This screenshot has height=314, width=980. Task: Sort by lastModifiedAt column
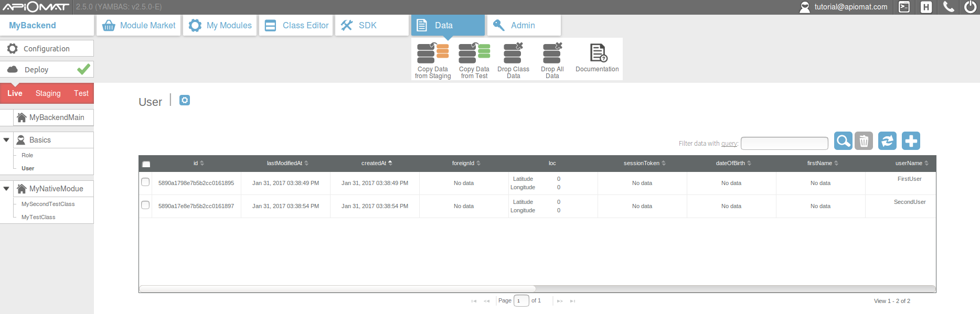tap(287, 163)
